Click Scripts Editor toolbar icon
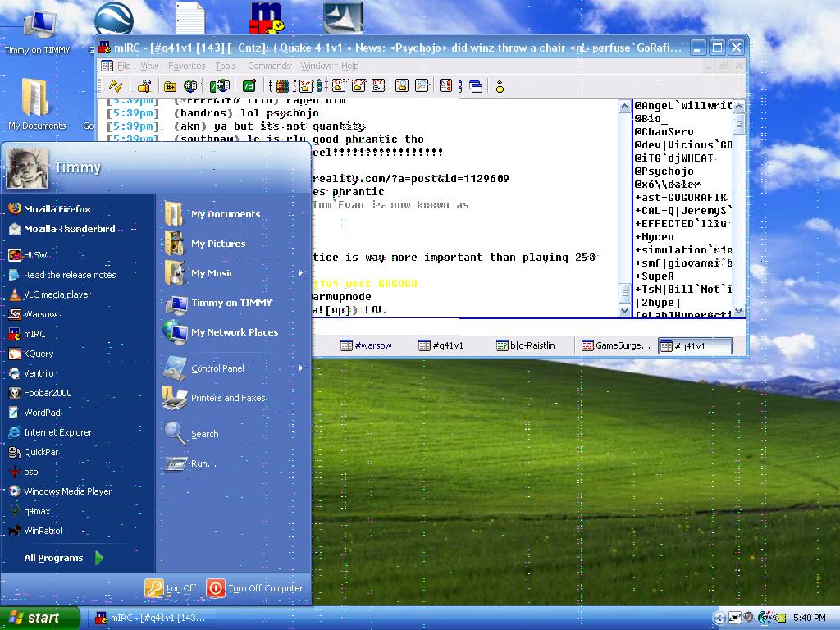The image size is (840, 630). pyautogui.click(x=249, y=85)
